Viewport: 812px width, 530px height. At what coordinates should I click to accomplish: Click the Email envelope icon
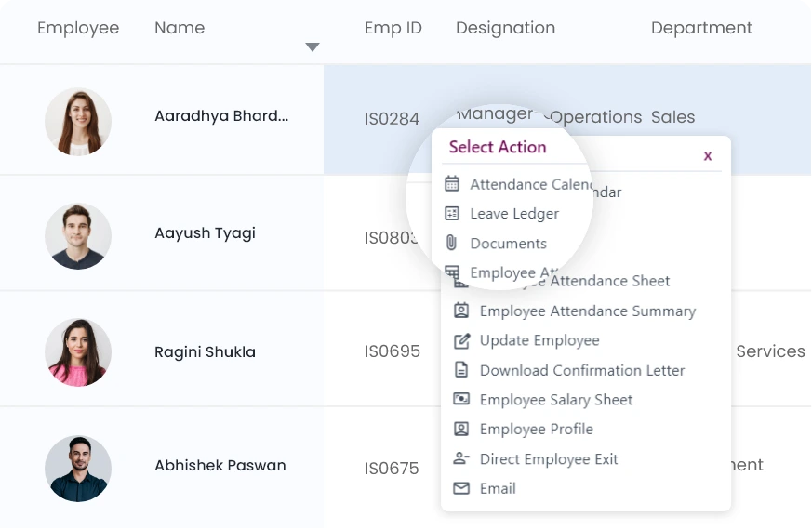[460, 488]
